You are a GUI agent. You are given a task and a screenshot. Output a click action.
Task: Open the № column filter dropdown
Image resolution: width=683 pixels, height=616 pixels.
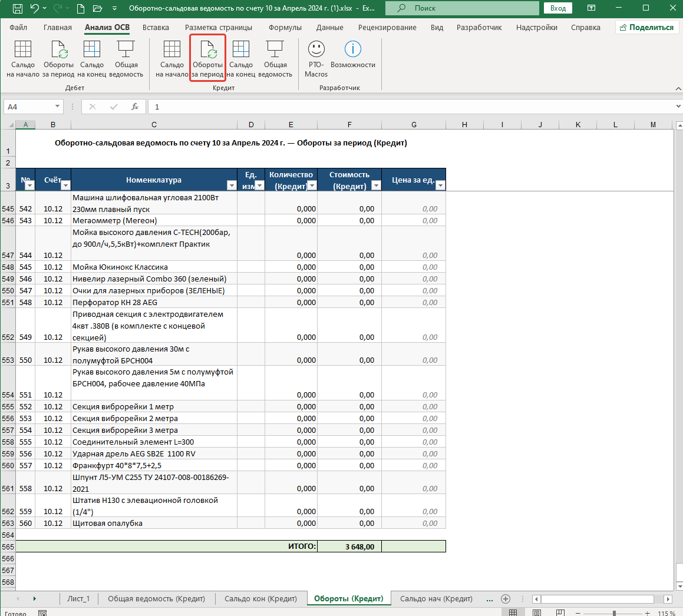[x=29, y=186]
